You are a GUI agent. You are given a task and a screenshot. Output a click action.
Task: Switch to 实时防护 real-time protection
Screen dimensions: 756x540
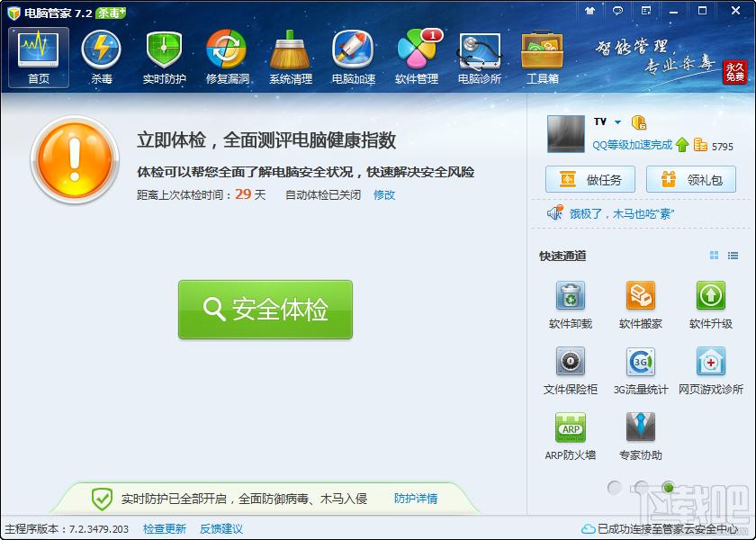[x=164, y=58]
